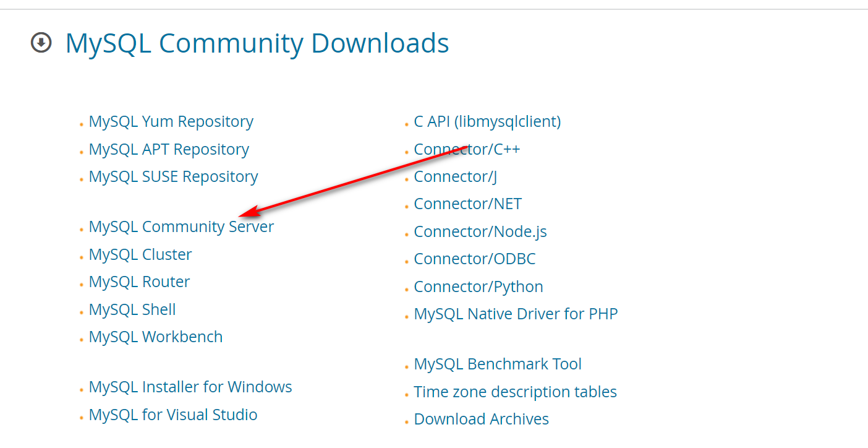Screen dimensions: 868x448
Task: Open MySQL Installer for Windows
Action: pyautogui.click(x=190, y=387)
